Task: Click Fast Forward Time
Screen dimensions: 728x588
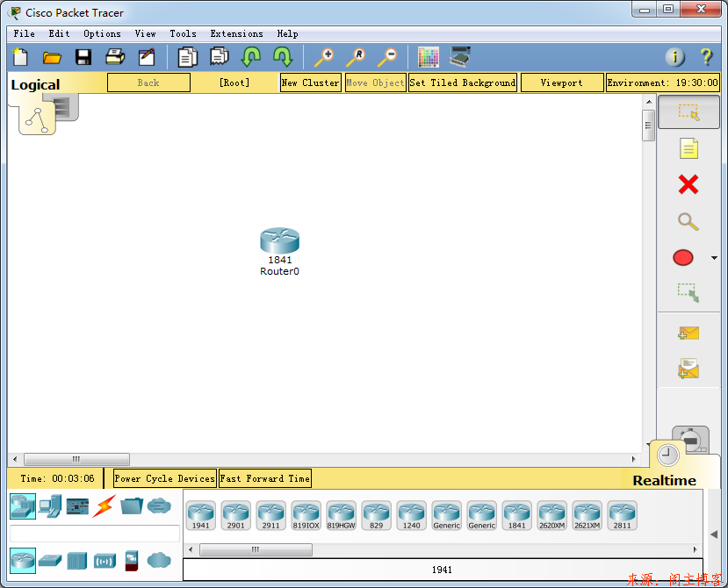Action: point(265,478)
